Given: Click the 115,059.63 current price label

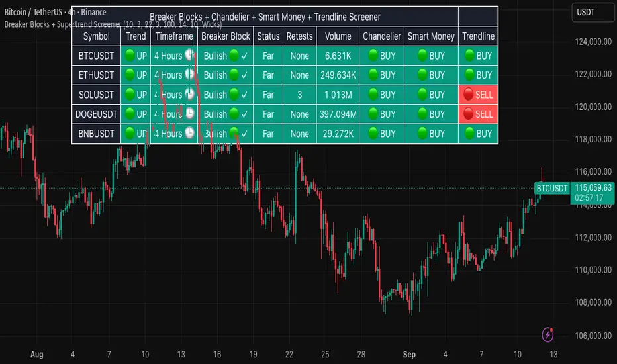Looking at the screenshot, I should (593, 188).
